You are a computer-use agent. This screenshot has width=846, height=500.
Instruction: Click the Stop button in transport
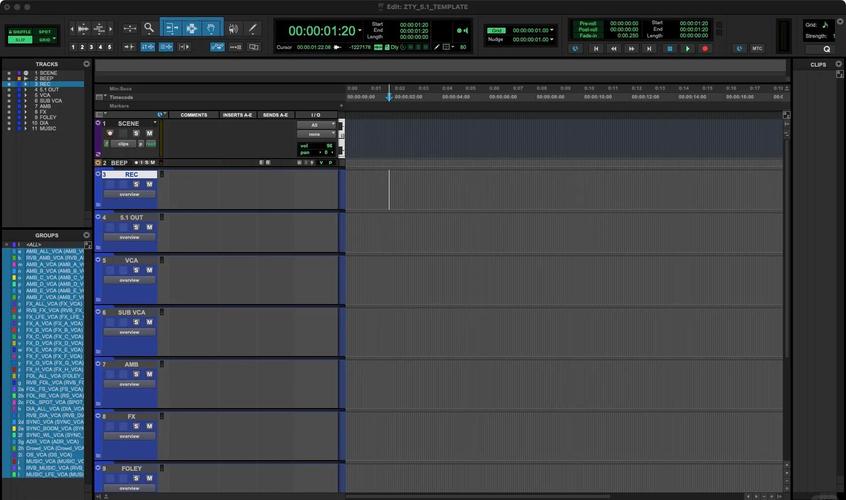[669, 48]
